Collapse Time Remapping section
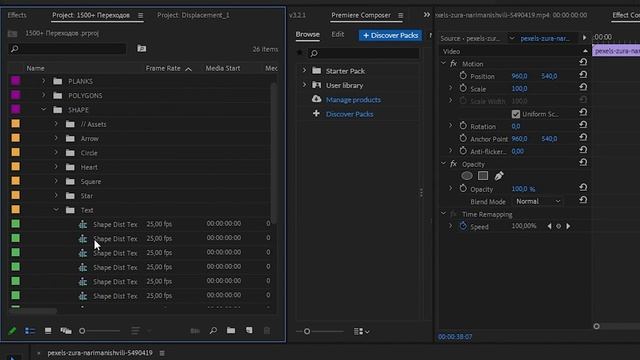The height and width of the screenshot is (360, 640). point(444,214)
